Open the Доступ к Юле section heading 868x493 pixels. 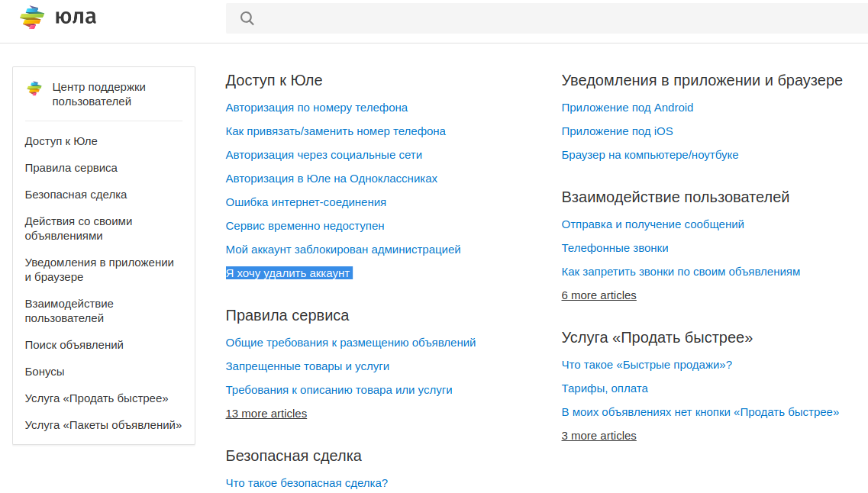click(274, 80)
